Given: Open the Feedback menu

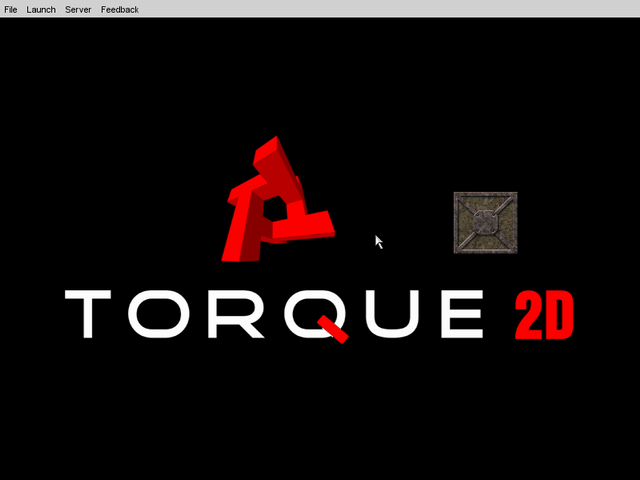Looking at the screenshot, I should 120,9.
